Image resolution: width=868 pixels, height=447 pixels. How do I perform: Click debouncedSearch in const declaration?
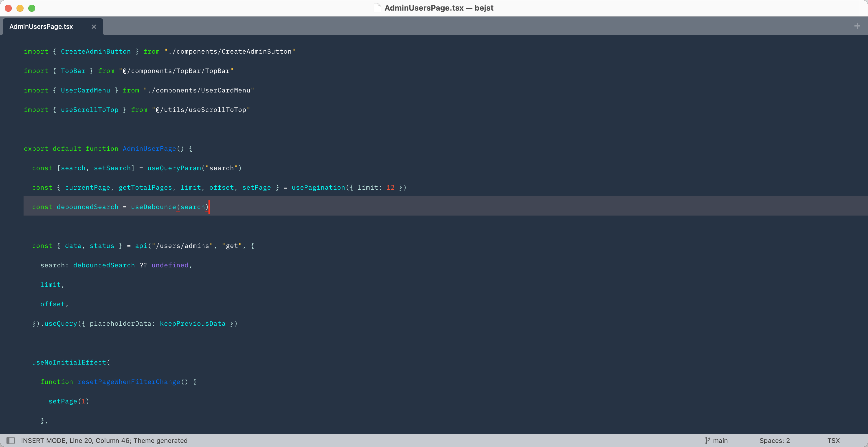pos(88,207)
